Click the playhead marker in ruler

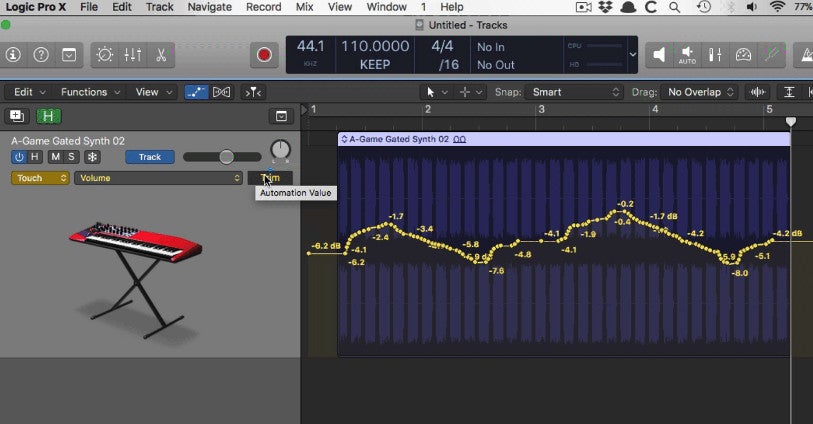point(791,122)
